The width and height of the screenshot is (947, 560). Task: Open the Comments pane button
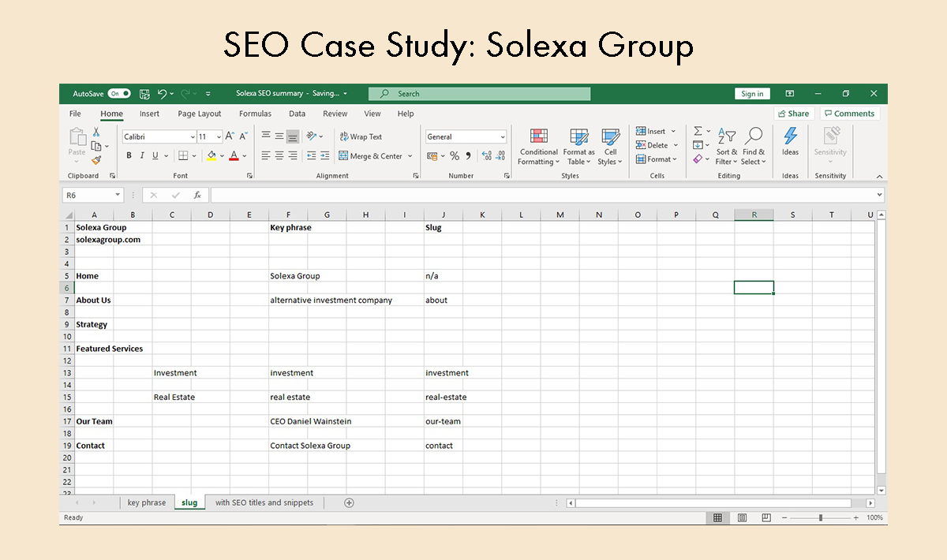(x=849, y=114)
